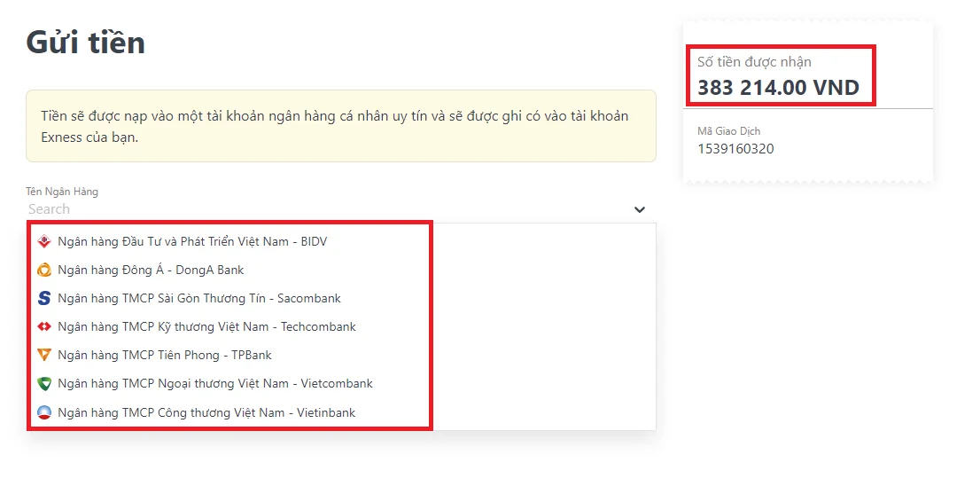Click the Sacombank logo icon
The width and height of the screenshot is (980, 486).
point(43,298)
